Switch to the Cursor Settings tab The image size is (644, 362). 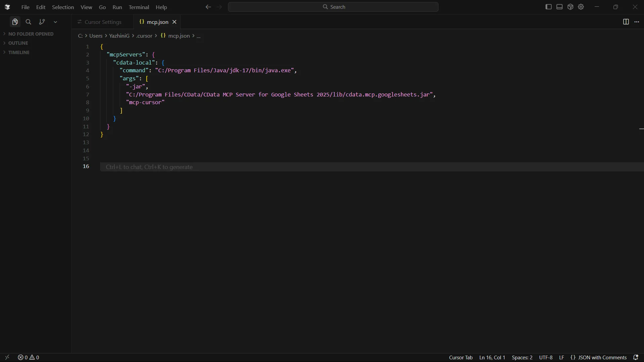103,22
